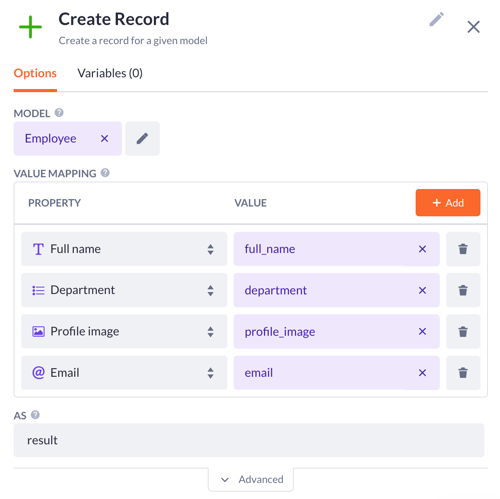Click the profile_image value field

coord(336,331)
